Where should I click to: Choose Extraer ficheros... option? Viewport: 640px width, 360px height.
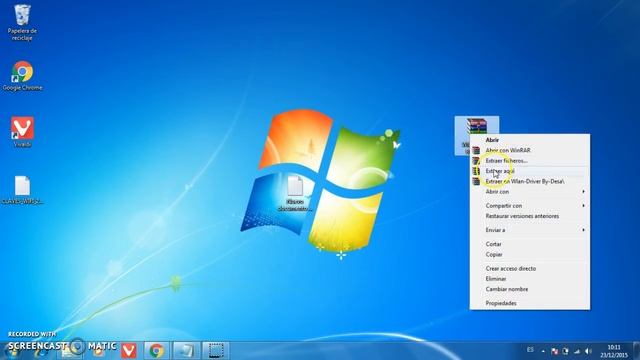530,160
